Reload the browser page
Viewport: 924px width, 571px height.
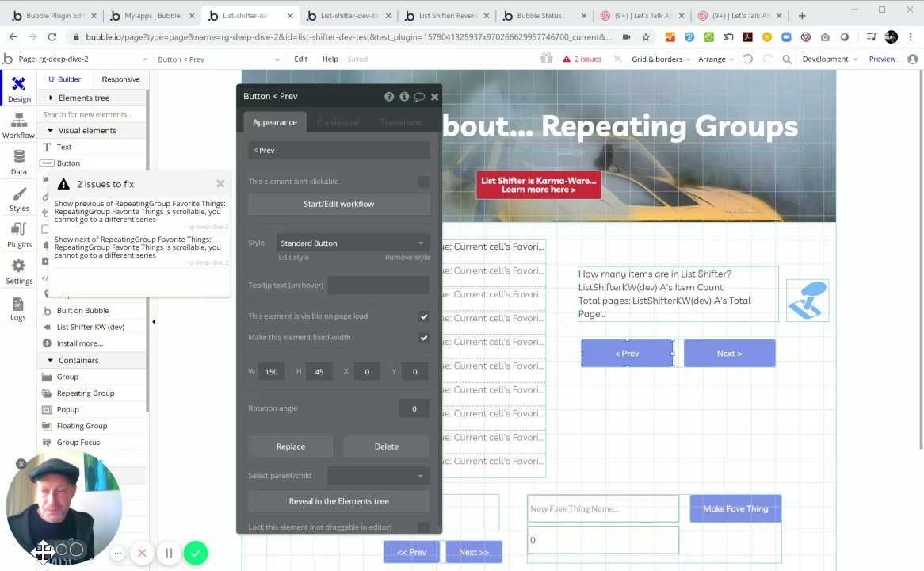(x=52, y=37)
